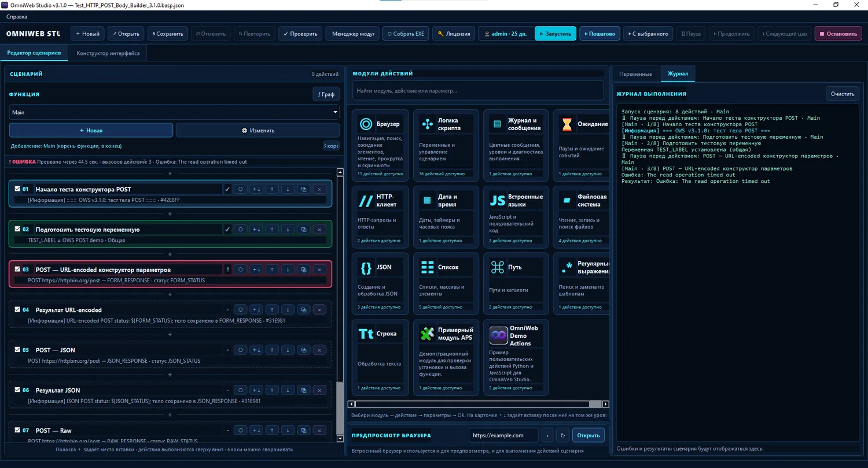The width and height of the screenshot is (868, 468).
Task: Open the Встроенные языки JS module card
Action: tap(516, 216)
